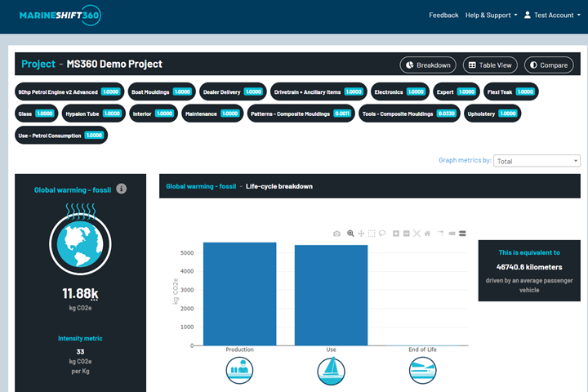Open the Feedback link
The image size is (588, 392).
pyautogui.click(x=443, y=16)
